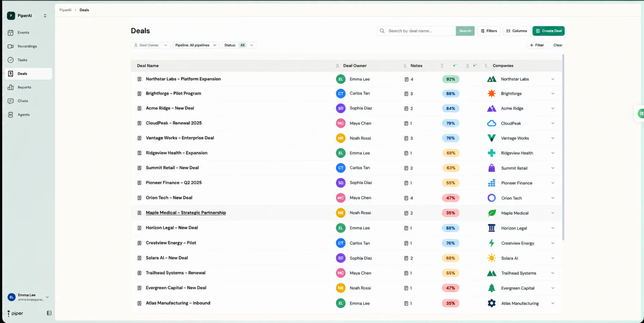Click the deals table vertical scrollbar
Image resolution: width=644 pixels, height=323 pixels.
[563, 147]
